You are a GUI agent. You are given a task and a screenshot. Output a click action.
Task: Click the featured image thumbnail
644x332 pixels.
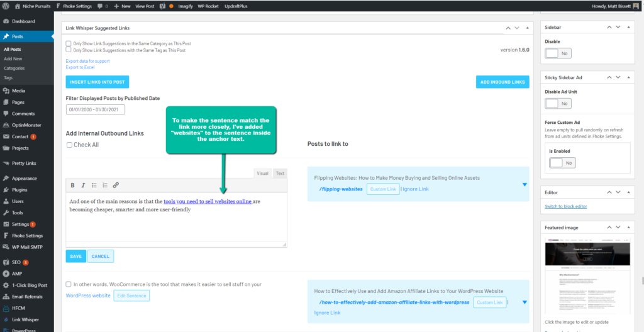(x=587, y=277)
